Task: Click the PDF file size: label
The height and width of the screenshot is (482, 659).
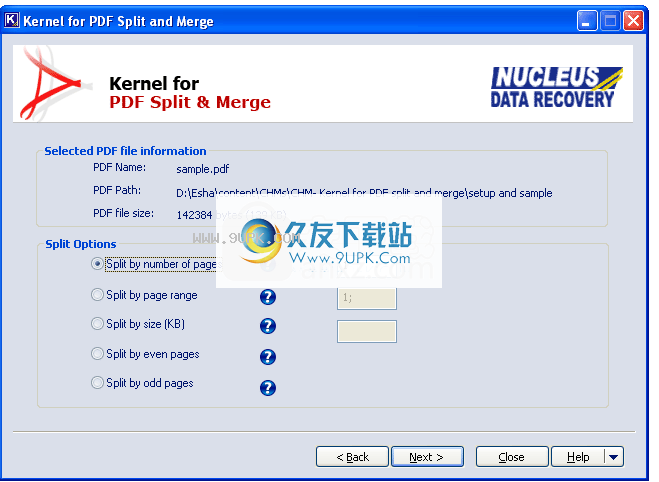Action: [x=123, y=213]
